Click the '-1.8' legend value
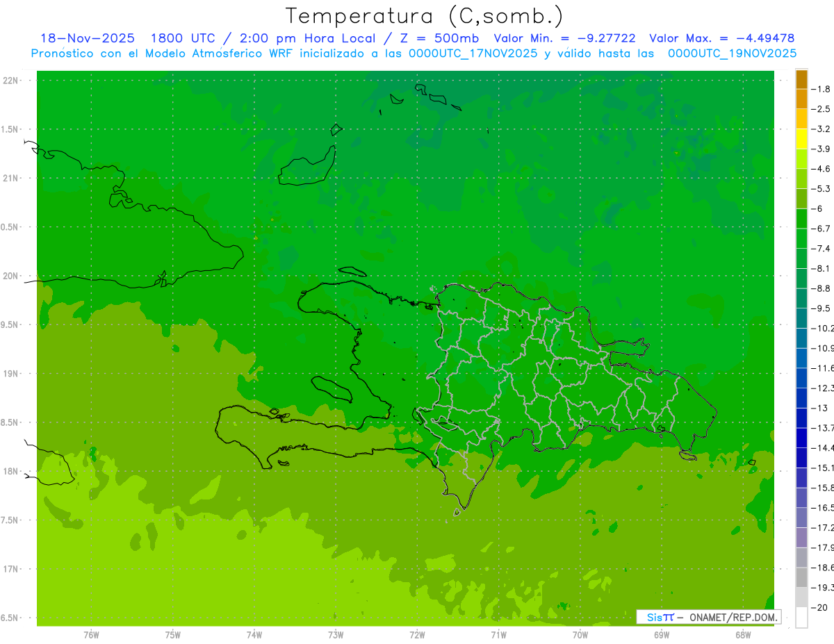Viewport: 834px width, 644px height. coord(821,89)
